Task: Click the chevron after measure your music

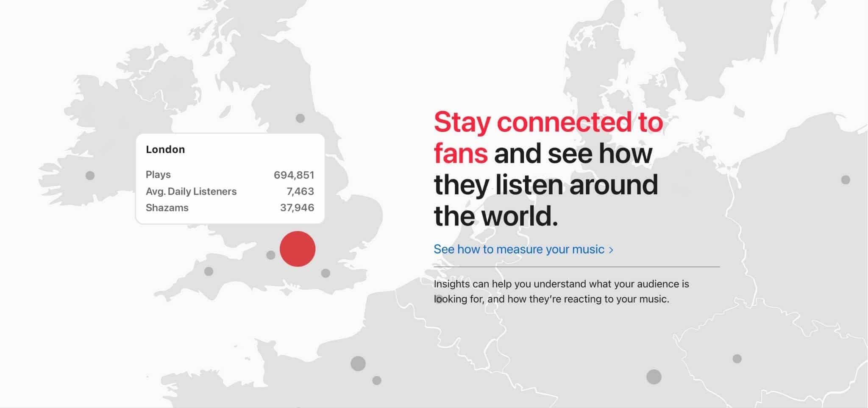Action: (611, 250)
